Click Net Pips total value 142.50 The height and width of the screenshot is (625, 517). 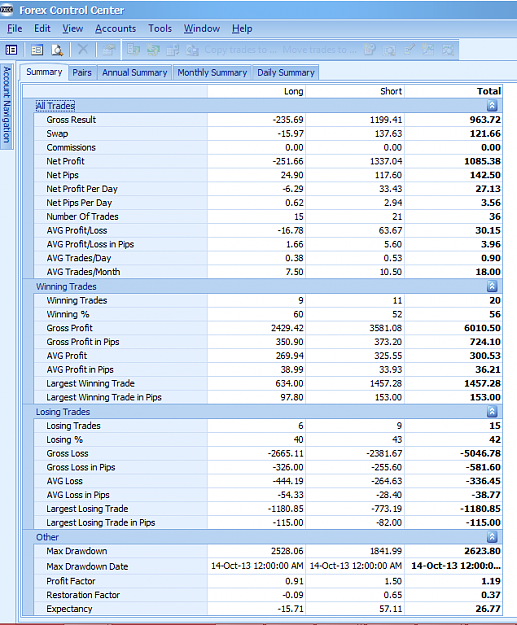coord(485,175)
